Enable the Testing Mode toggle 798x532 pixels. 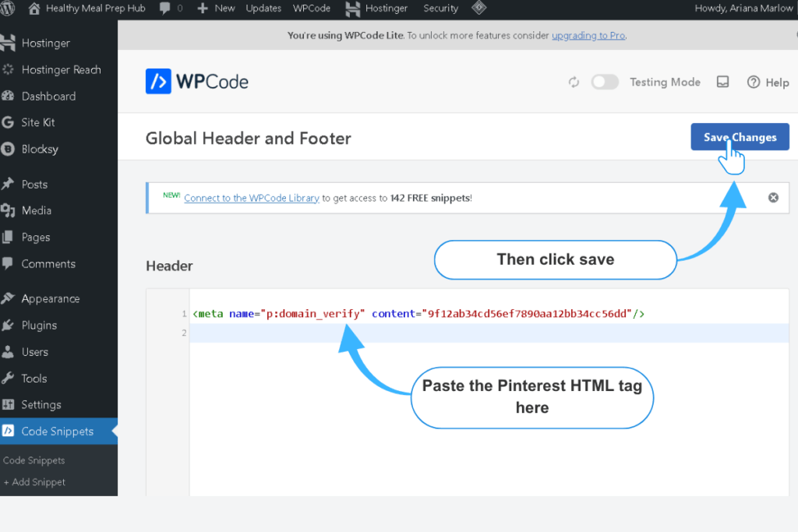(x=605, y=82)
